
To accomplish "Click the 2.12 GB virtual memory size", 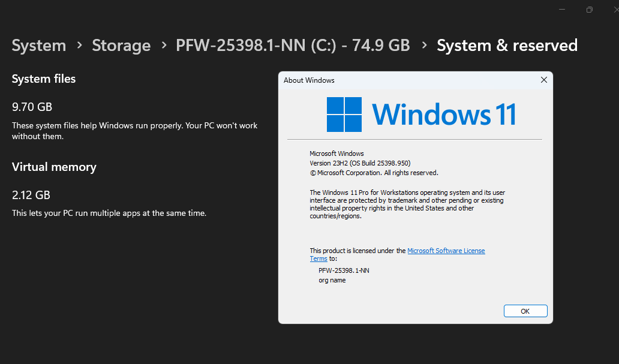I will (x=31, y=195).
